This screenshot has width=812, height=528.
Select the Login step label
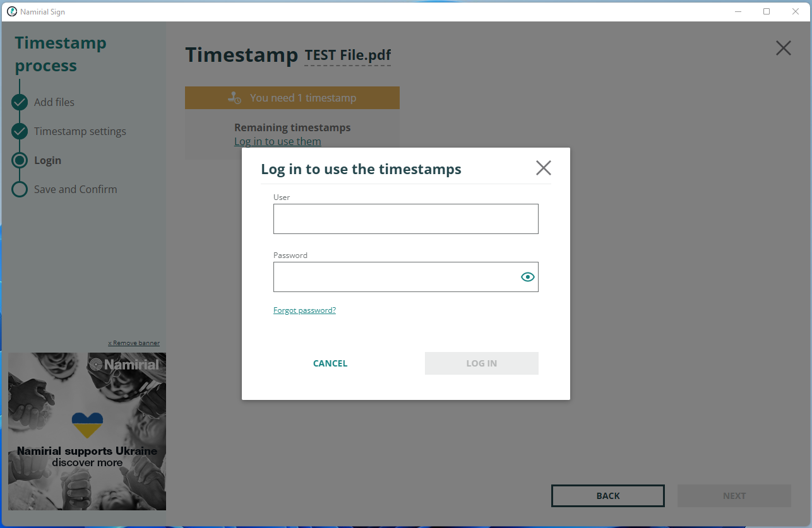(x=48, y=160)
